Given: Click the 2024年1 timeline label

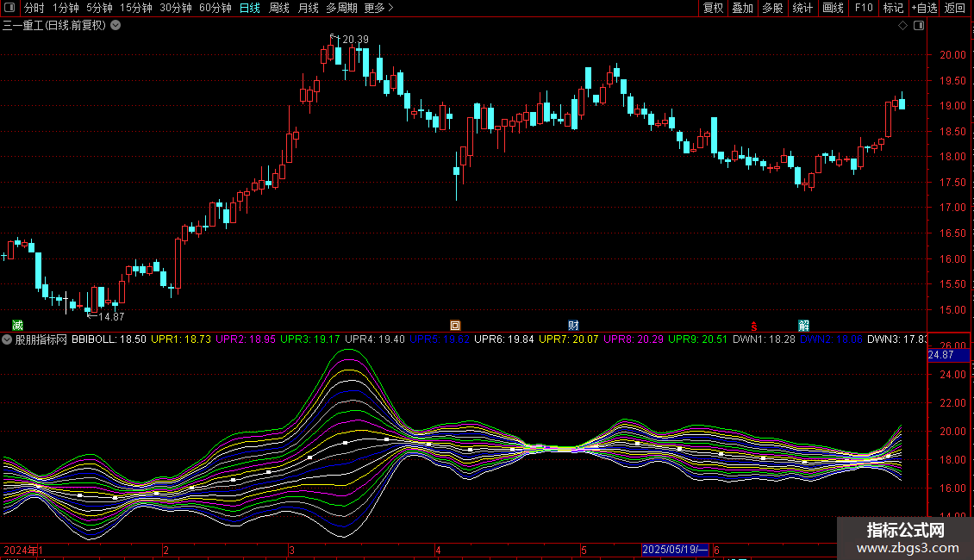Looking at the screenshot, I should [23, 550].
